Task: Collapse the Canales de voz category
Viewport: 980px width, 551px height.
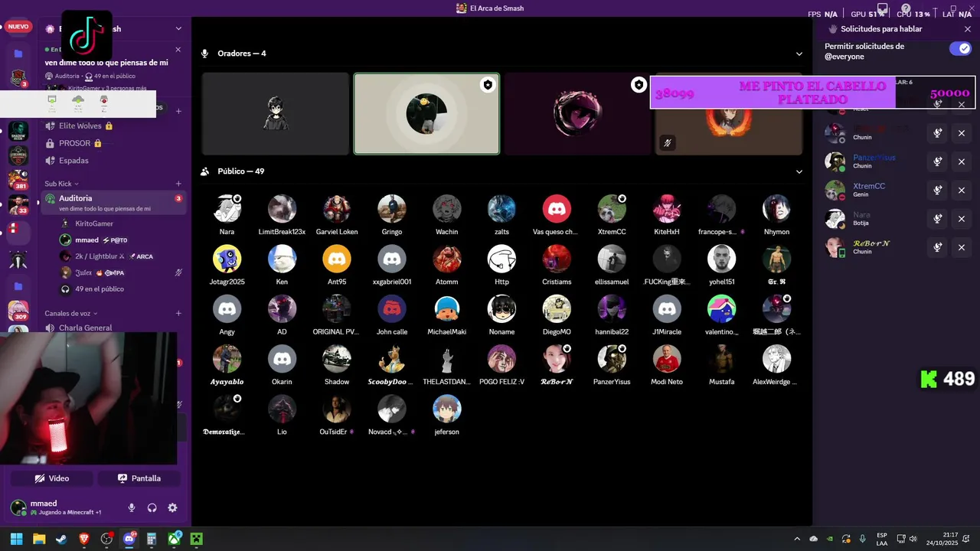Action: click(70, 313)
